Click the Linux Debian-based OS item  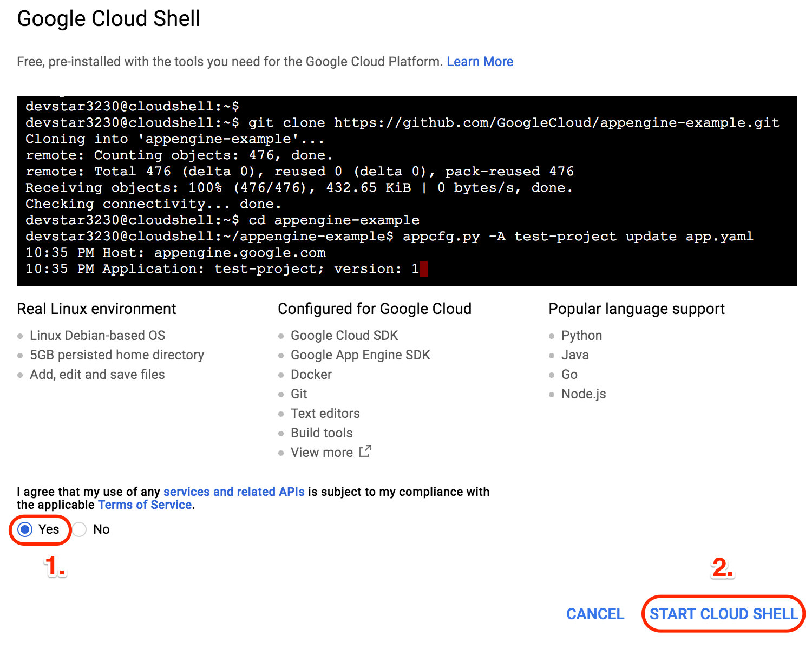click(97, 336)
